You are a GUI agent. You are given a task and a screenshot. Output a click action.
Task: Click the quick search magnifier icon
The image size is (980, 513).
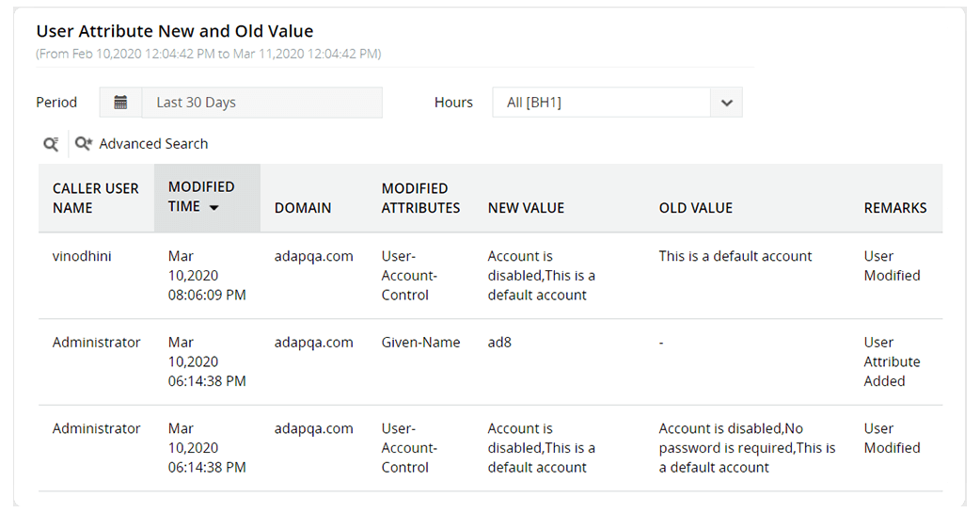(51, 144)
